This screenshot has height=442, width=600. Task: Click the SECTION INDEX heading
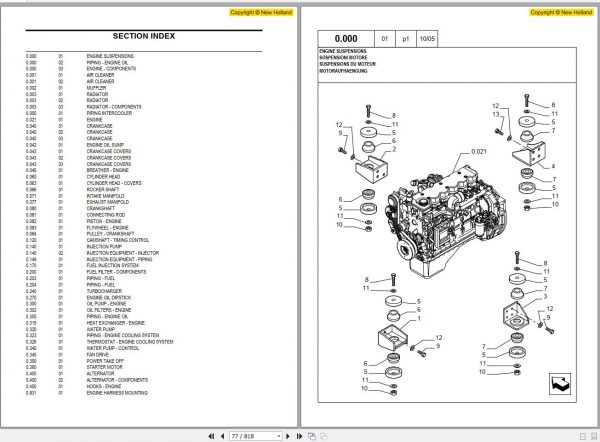(x=144, y=36)
